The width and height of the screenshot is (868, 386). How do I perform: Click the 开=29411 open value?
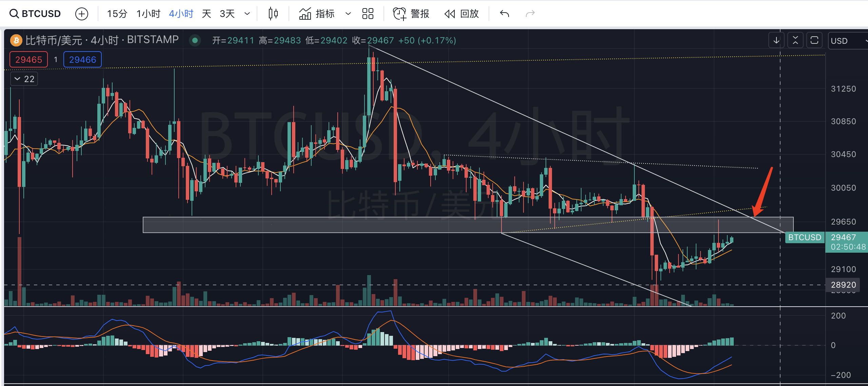[233, 40]
